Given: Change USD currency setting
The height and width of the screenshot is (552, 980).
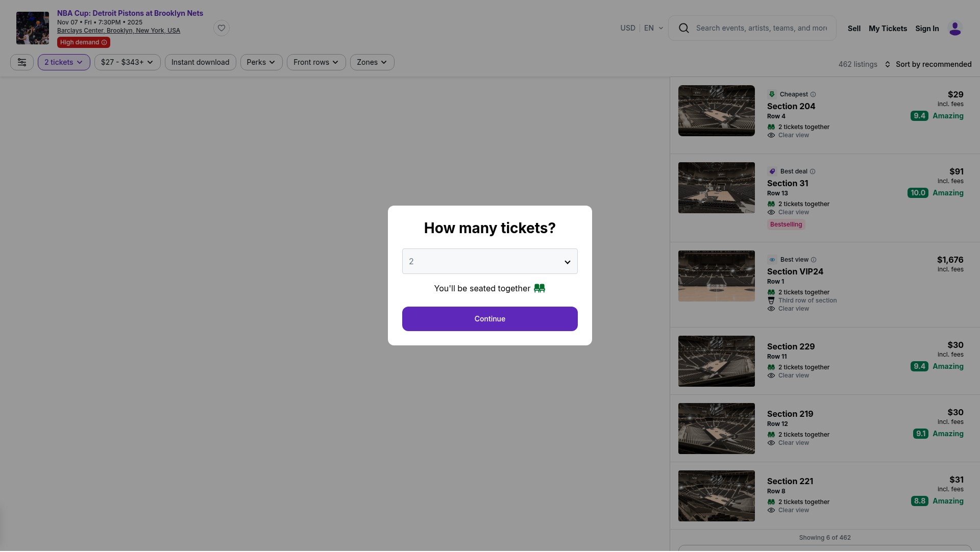Looking at the screenshot, I should point(628,28).
